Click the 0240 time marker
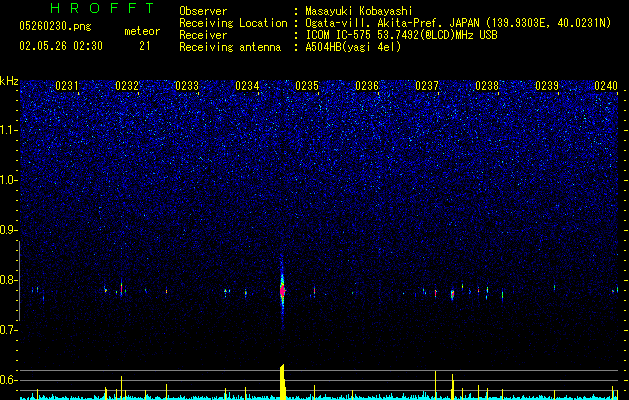 [x=606, y=86]
